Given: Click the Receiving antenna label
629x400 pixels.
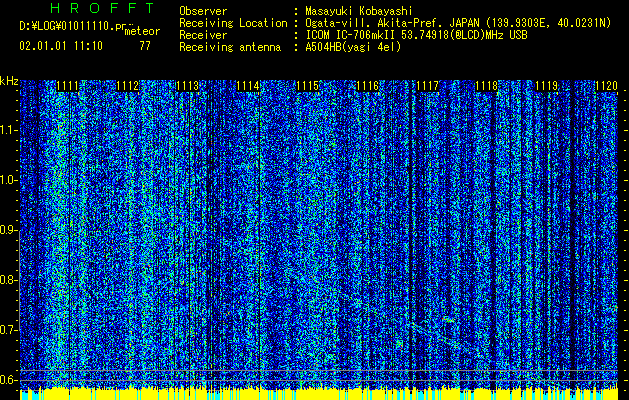Looking at the screenshot, I should (x=230, y=47).
